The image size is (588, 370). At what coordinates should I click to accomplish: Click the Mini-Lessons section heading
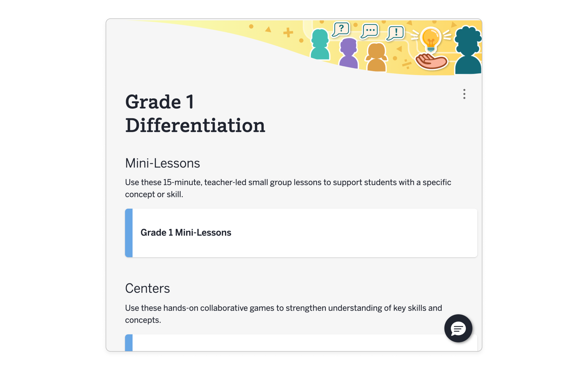162,163
